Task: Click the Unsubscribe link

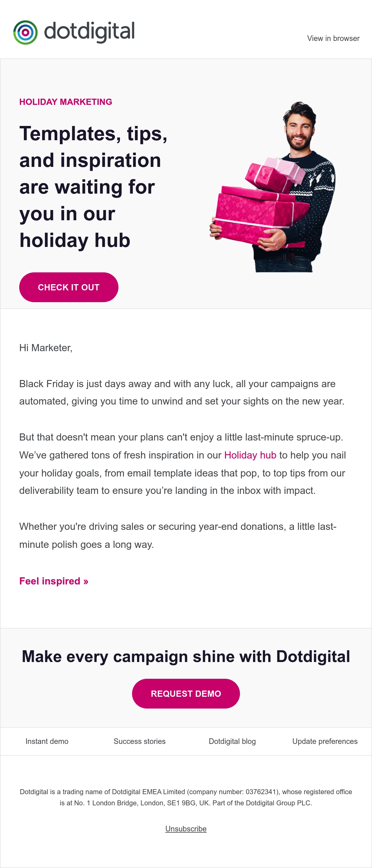Action: click(186, 829)
